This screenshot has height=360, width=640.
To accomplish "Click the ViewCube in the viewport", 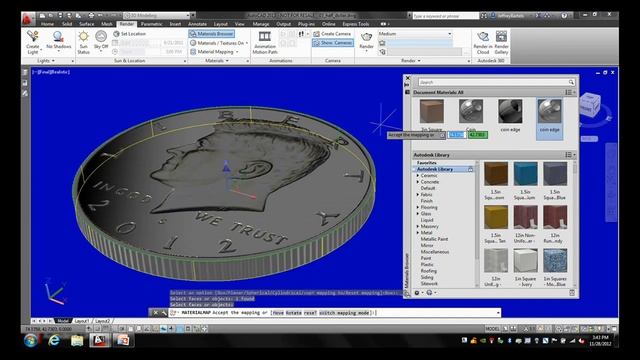I will click(590, 104).
